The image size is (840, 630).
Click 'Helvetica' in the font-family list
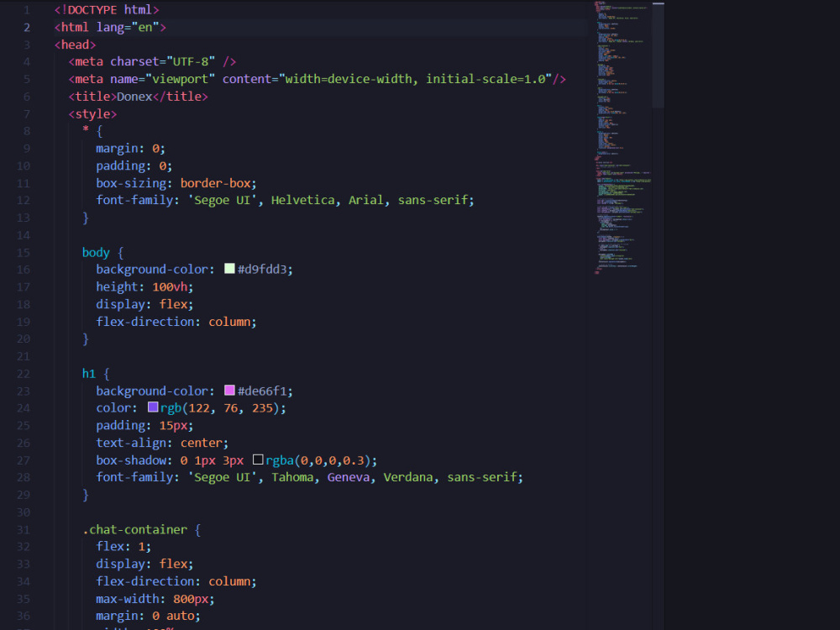[x=302, y=200]
